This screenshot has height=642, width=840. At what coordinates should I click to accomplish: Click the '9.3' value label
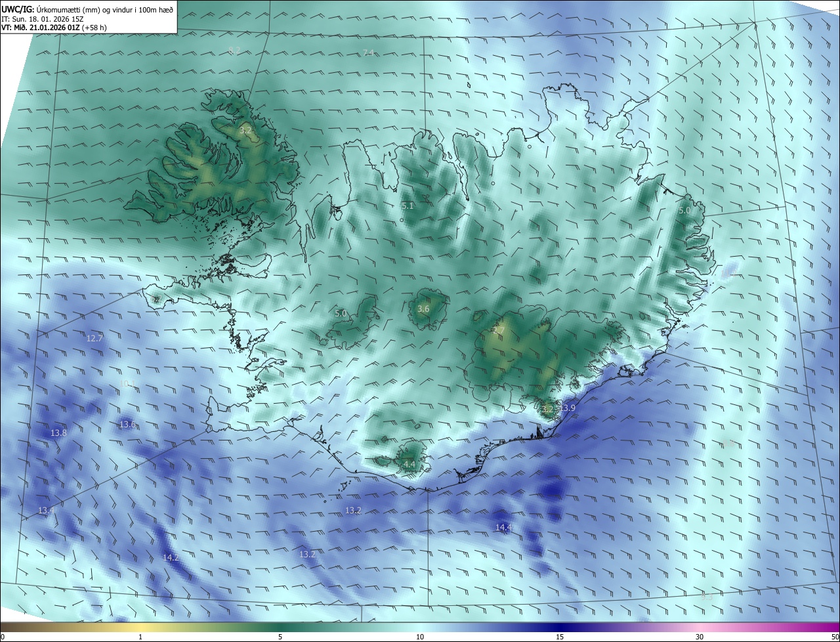click(707, 597)
